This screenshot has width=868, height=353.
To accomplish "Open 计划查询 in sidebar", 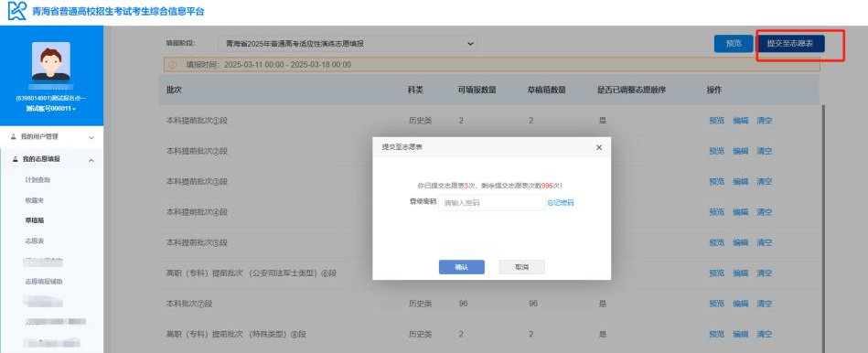I will [x=38, y=180].
